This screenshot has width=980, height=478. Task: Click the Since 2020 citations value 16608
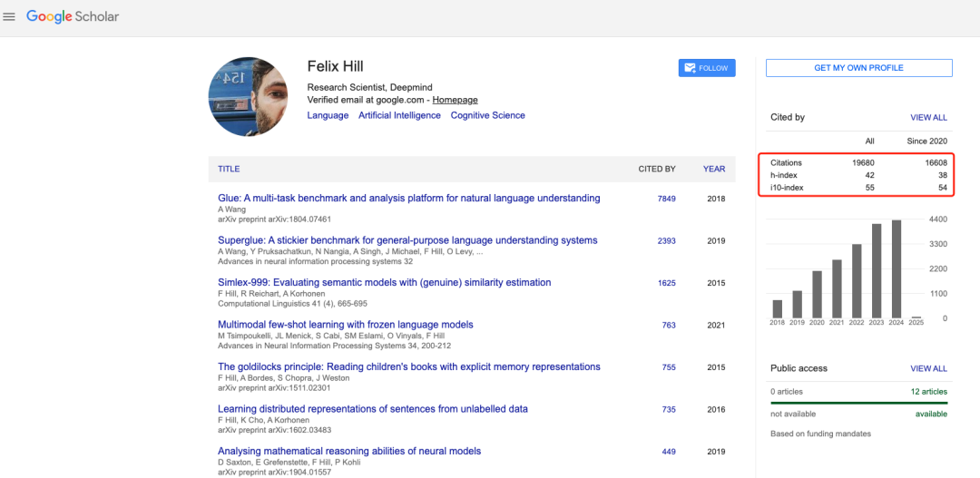pos(936,162)
